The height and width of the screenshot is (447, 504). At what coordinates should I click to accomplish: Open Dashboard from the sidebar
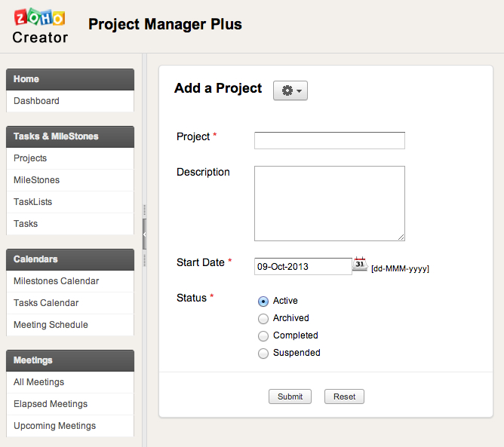tap(36, 101)
